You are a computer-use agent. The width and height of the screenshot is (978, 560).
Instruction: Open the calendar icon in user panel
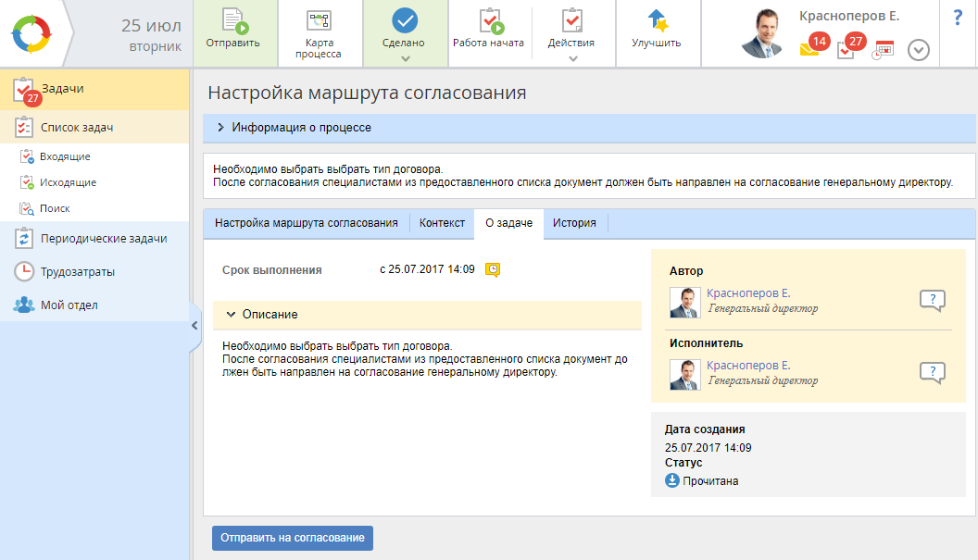[x=883, y=50]
